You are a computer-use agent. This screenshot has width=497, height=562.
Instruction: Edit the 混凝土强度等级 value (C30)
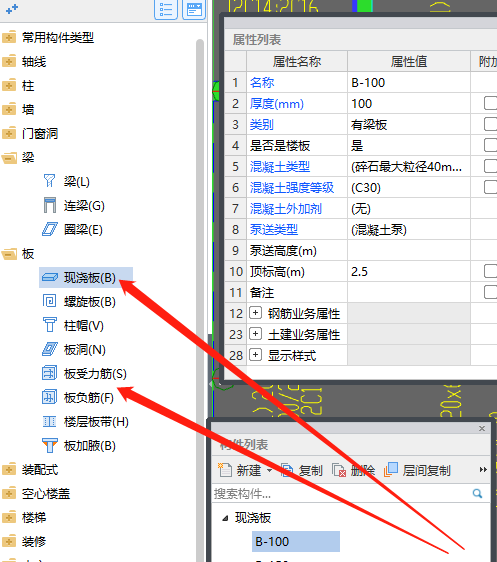tap(408, 187)
